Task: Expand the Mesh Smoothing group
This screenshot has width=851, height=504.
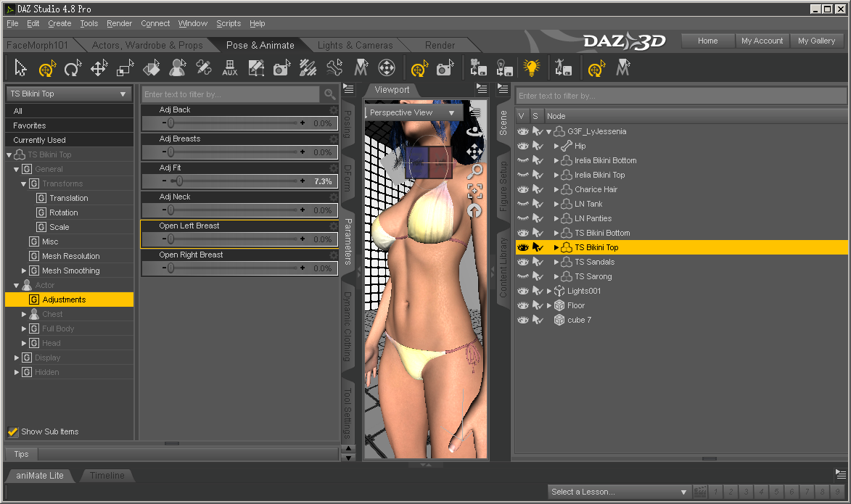Action: 24,270
